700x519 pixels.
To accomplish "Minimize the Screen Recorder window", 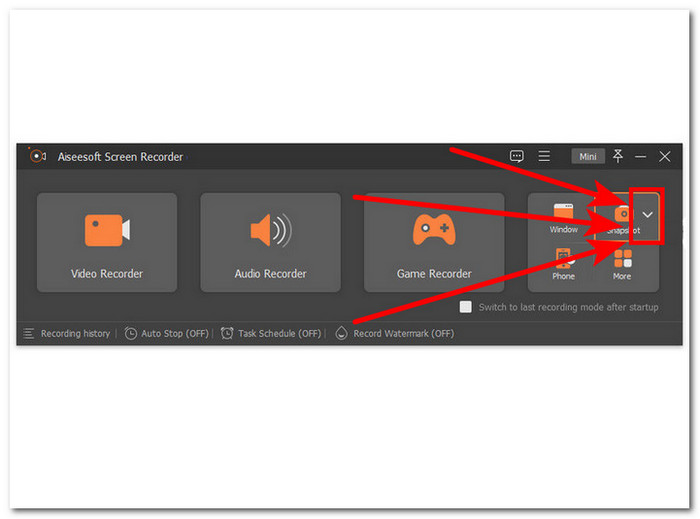I will click(x=641, y=157).
